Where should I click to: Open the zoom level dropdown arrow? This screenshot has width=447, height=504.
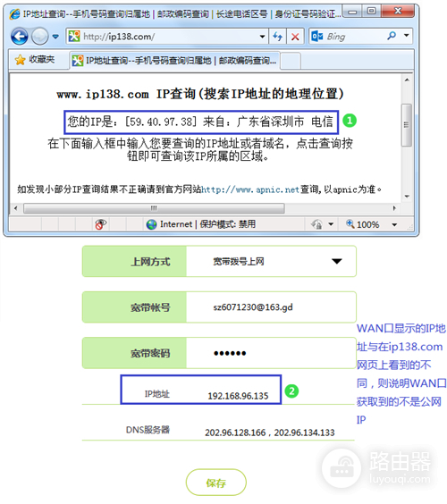[394, 224]
